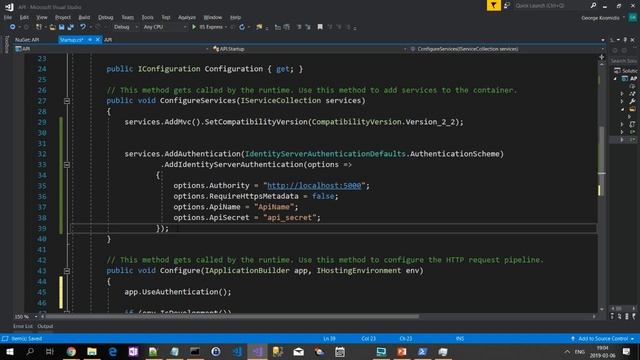640x360 pixels.
Task: Open the Action Center notification icon
Action: pos(627,351)
